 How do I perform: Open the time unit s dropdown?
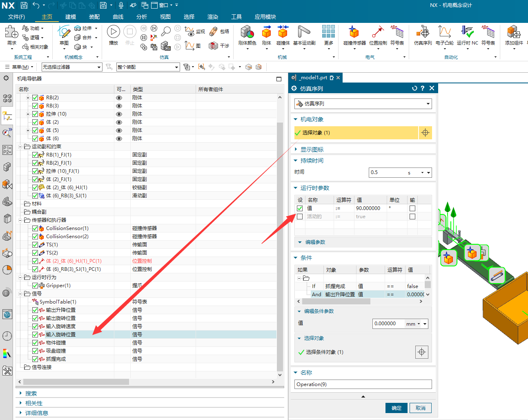coord(422,173)
